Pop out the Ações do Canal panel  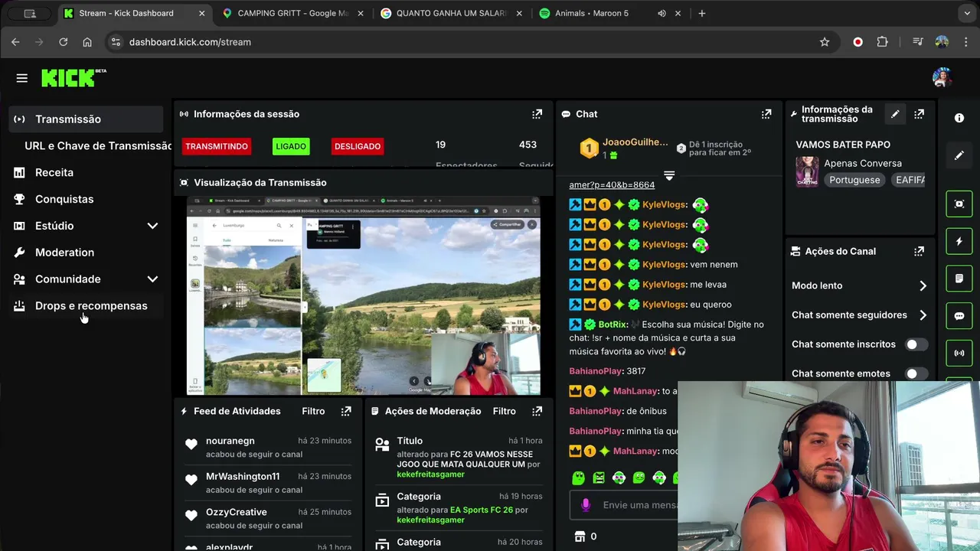pyautogui.click(x=919, y=251)
